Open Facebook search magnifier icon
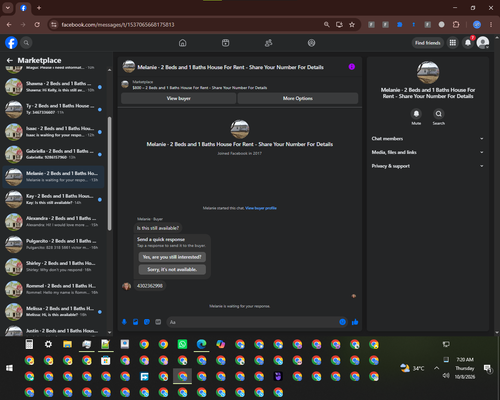This screenshot has width=500, height=400. tap(26, 43)
